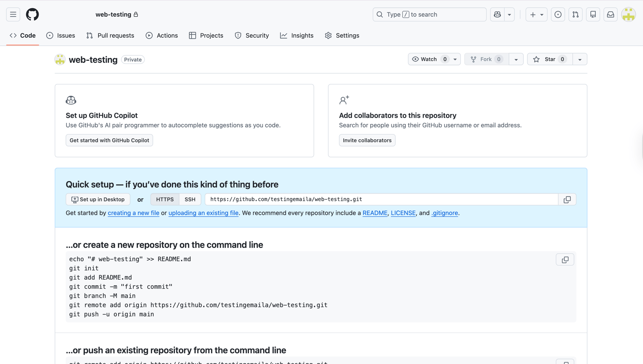The image size is (643, 364).
Task: Select the HTTPS protocol toggle
Action: pos(165,200)
